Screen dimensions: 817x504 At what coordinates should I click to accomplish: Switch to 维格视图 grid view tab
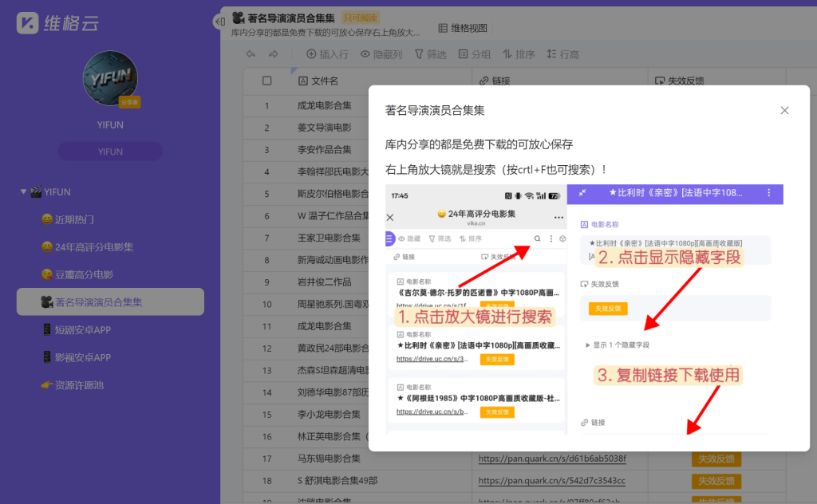tap(463, 28)
